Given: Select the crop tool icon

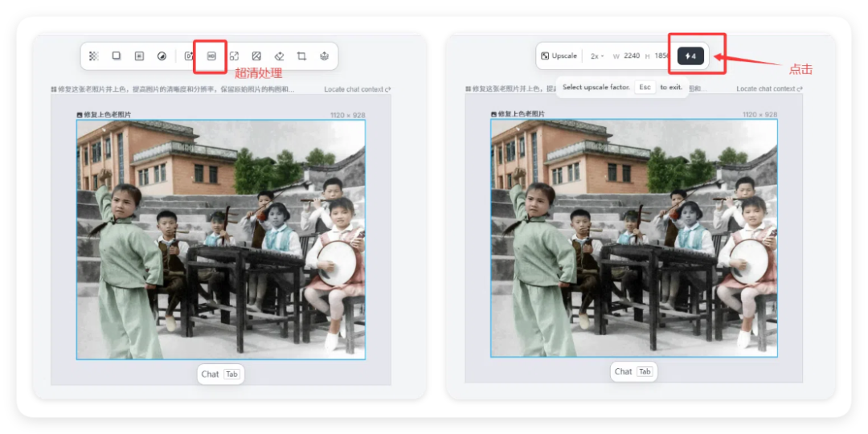Looking at the screenshot, I should click(x=301, y=56).
